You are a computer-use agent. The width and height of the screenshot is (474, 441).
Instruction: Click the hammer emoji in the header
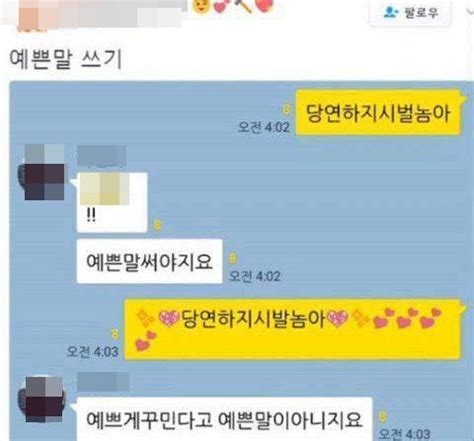tap(244, 6)
